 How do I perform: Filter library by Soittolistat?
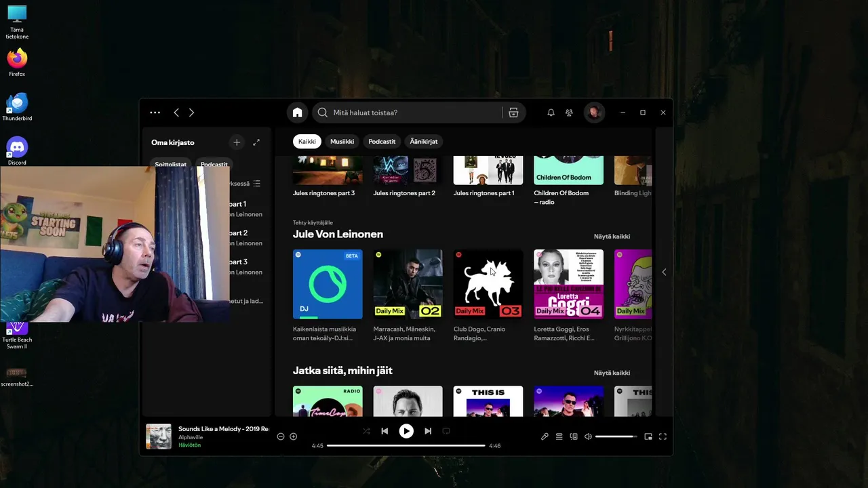pyautogui.click(x=170, y=164)
